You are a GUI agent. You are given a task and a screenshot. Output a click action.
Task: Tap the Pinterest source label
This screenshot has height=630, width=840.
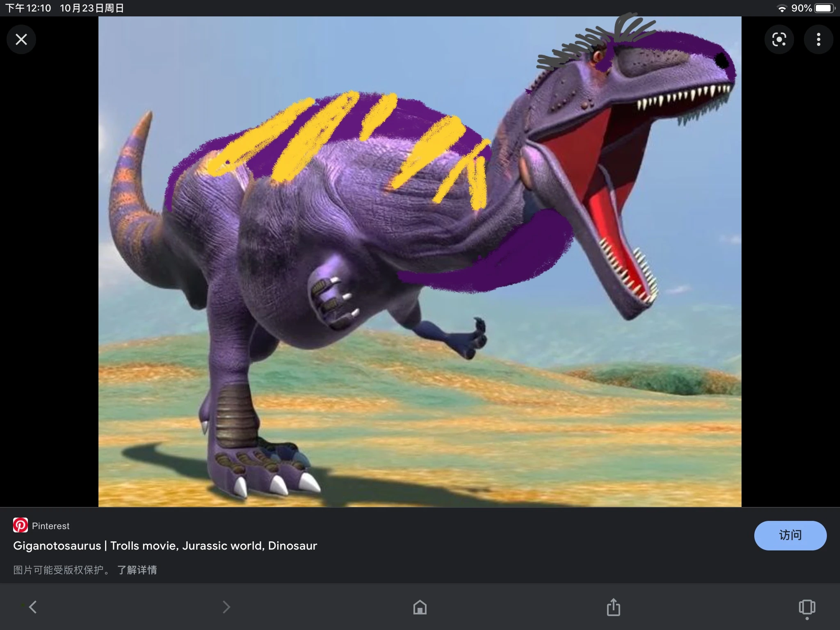coord(51,525)
